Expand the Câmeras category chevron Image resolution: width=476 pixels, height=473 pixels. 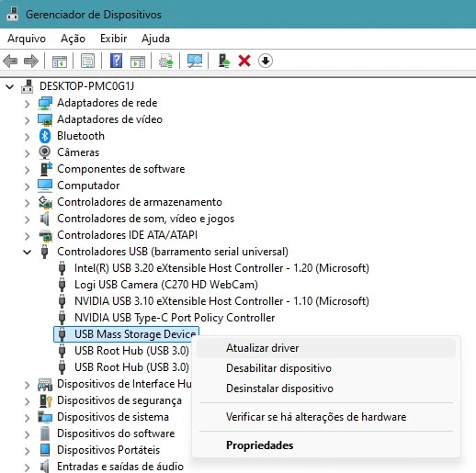(x=27, y=153)
